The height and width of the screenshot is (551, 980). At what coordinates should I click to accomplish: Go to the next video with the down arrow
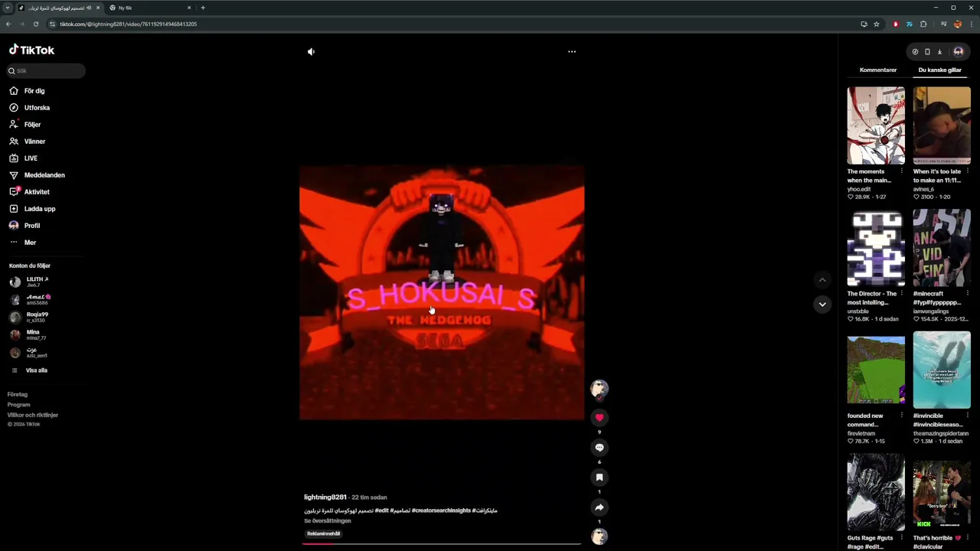point(822,305)
